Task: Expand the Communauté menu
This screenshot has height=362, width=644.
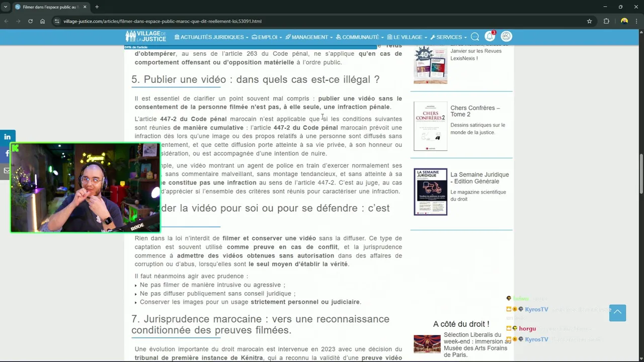Action: coord(360,37)
